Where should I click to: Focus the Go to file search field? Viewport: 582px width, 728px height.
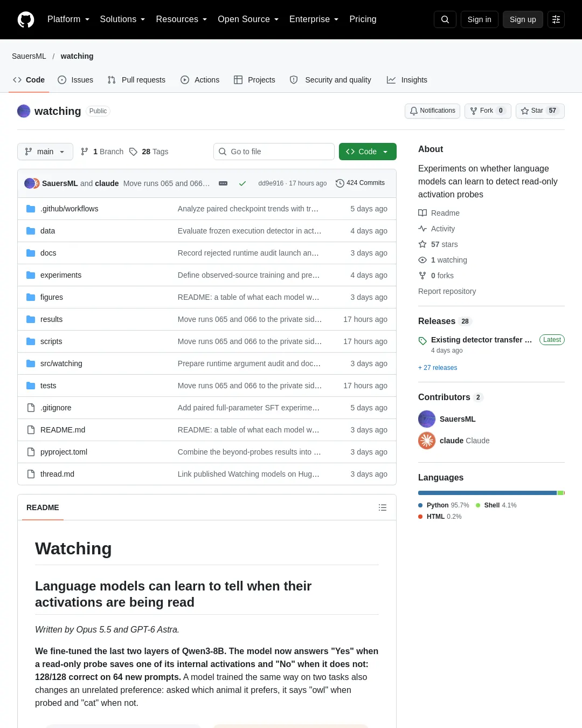[x=274, y=152]
